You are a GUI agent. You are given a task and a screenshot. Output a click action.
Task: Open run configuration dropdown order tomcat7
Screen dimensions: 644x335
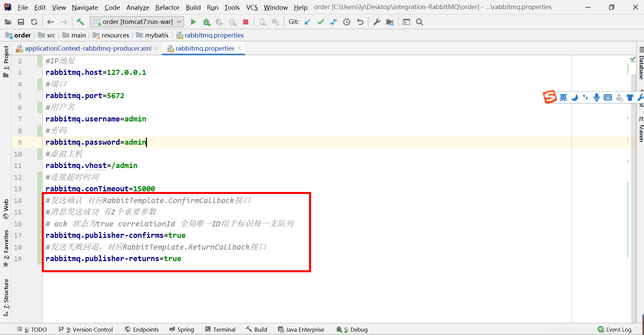[137, 22]
